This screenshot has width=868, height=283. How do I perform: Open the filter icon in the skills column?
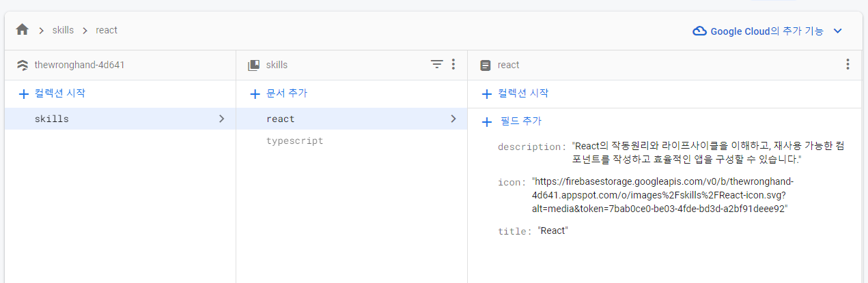coord(436,64)
